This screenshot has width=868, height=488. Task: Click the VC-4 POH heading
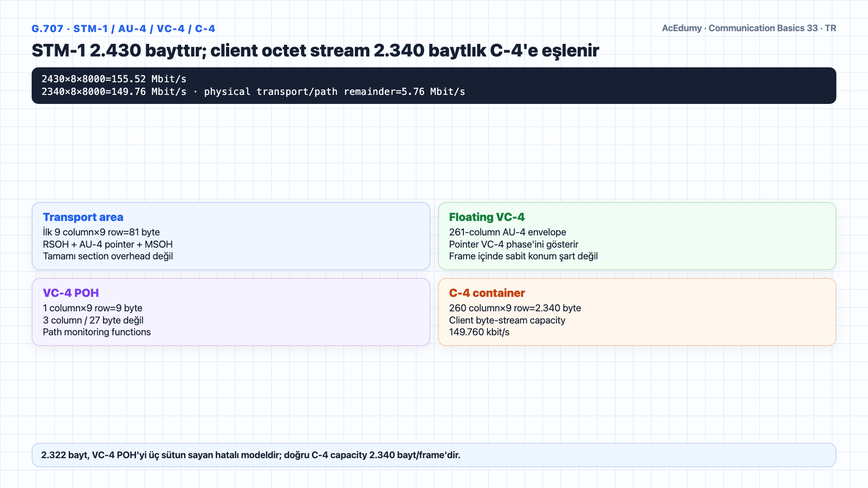(x=71, y=293)
